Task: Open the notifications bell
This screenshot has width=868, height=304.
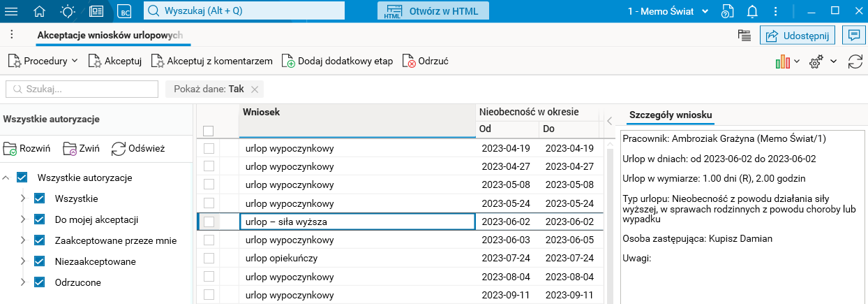Action: pyautogui.click(x=752, y=11)
